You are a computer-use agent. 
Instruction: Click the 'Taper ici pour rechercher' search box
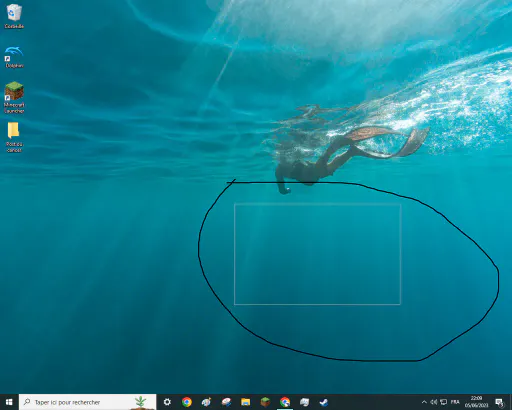pyautogui.click(x=87, y=402)
